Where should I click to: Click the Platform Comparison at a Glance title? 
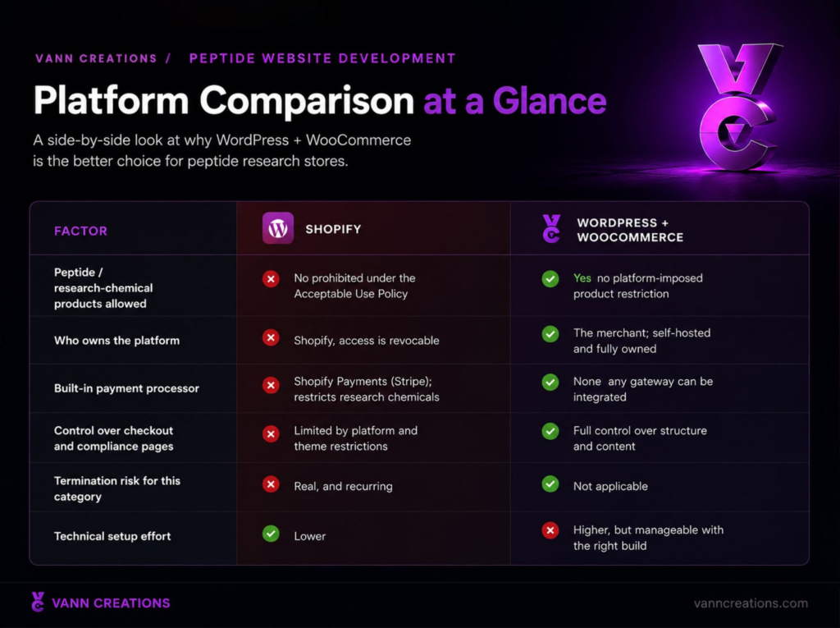point(320,100)
